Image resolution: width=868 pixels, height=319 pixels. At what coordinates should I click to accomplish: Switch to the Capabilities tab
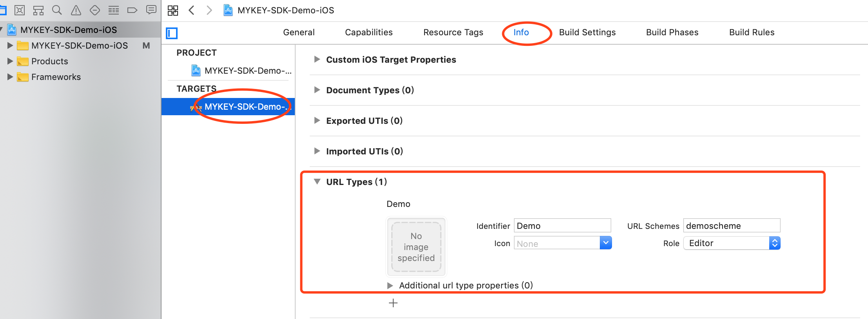(x=369, y=33)
